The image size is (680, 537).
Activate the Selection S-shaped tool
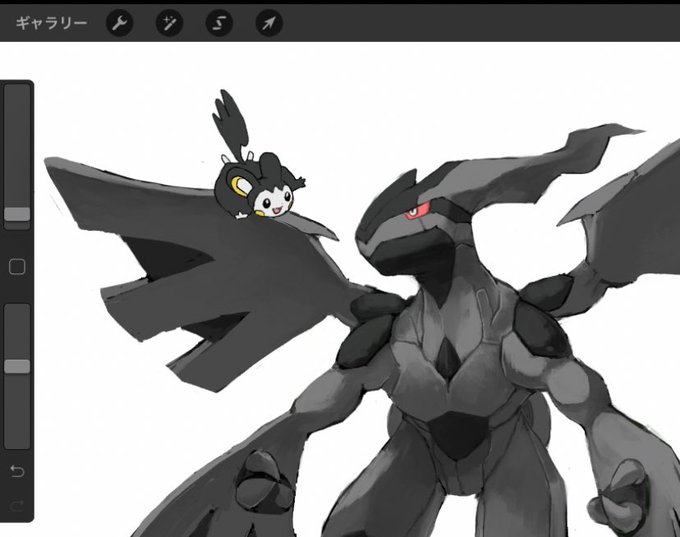pos(219,23)
